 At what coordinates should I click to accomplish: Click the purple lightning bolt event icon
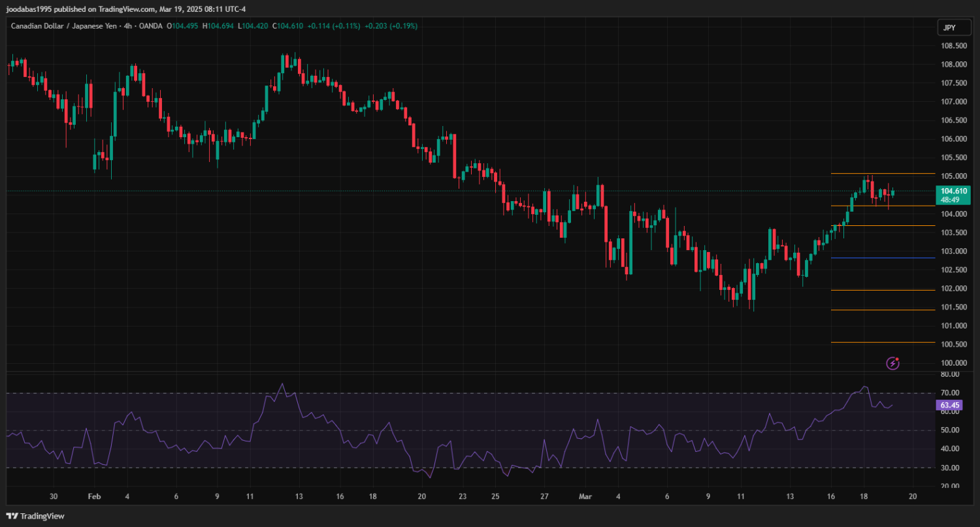892,363
